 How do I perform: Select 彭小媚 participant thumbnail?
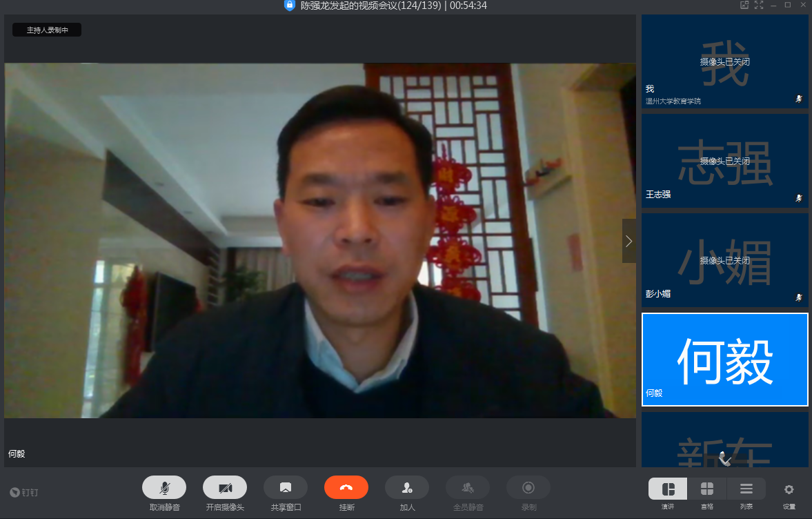coord(724,260)
